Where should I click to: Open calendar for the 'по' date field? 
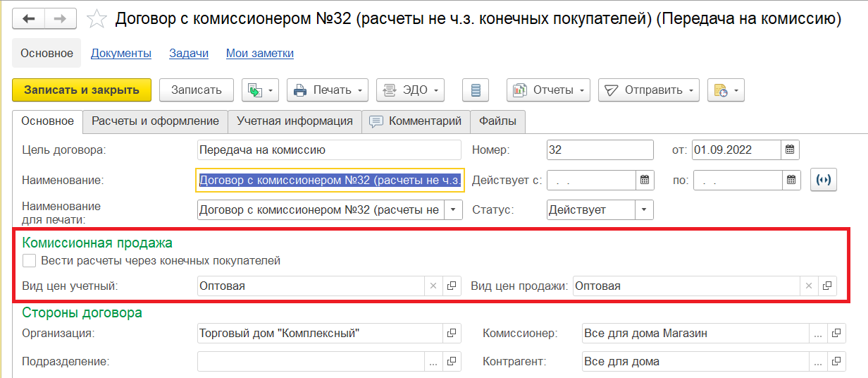[791, 180]
